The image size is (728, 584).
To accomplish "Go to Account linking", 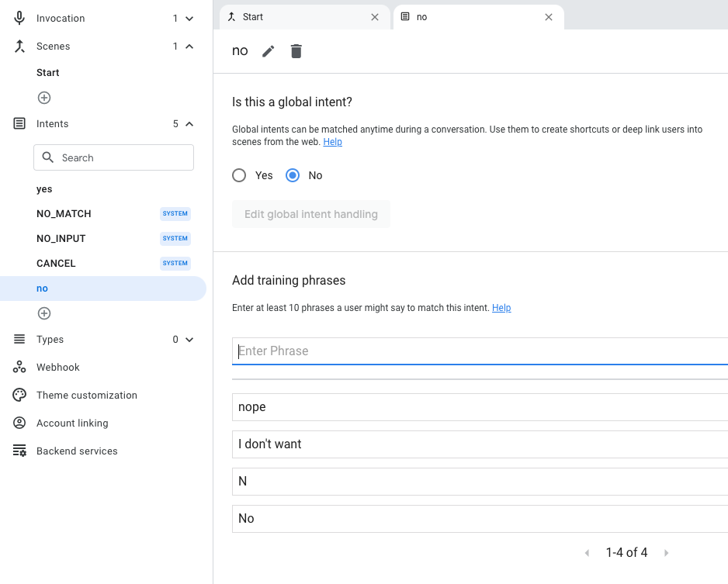I will pos(72,423).
